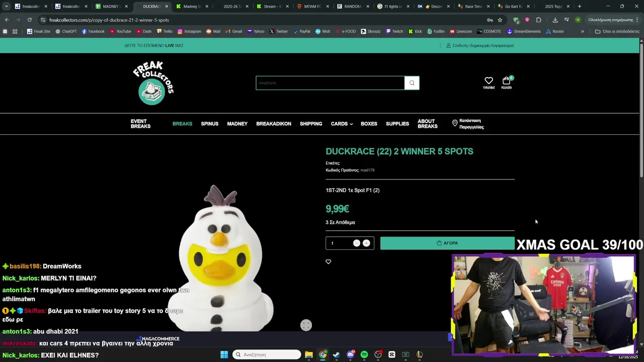This screenshot has width=644, height=362.
Task: Click ΔΕΙΤΕ ΤΟ ΕΠΟΜΕΝΟ LIVE ΜΑΣ link
Action: (x=154, y=45)
